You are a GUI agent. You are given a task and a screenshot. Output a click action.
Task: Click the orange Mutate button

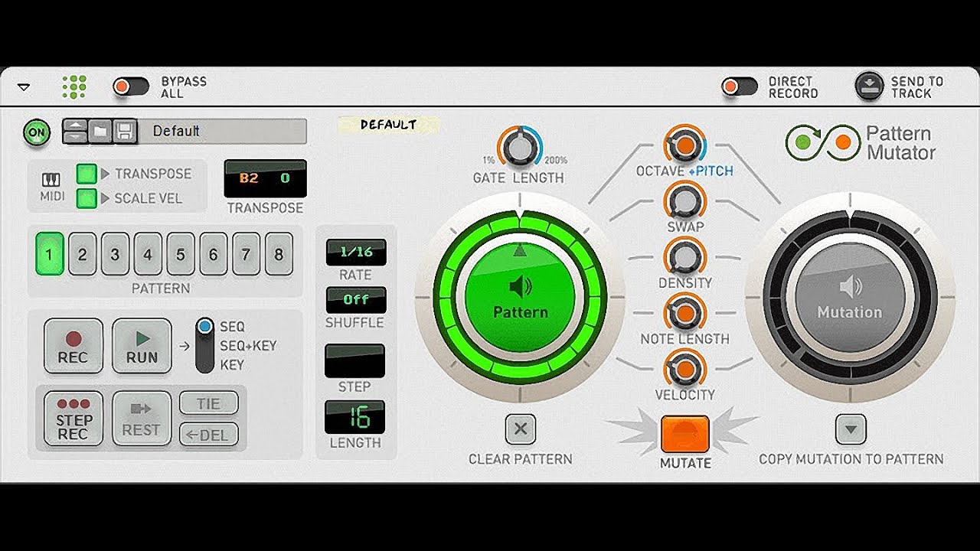pyautogui.click(x=685, y=435)
